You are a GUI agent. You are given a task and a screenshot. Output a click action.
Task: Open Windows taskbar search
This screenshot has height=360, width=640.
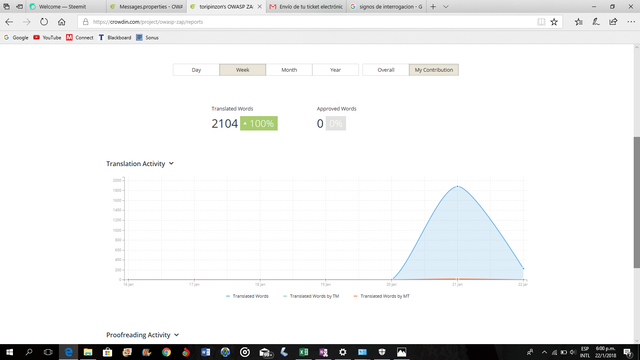[29, 352]
